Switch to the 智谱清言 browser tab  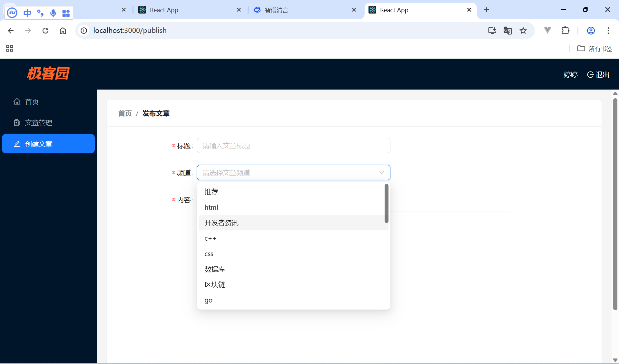coord(276,10)
